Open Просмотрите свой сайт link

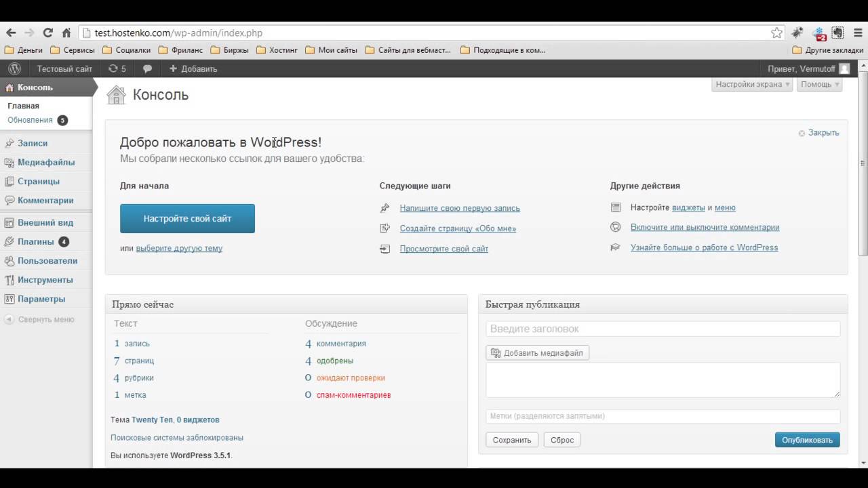click(444, 249)
